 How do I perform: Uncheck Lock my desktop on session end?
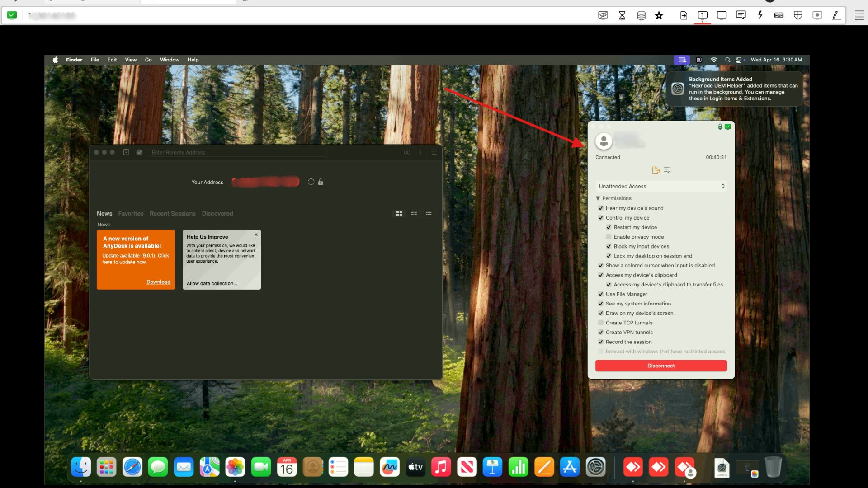click(x=609, y=256)
